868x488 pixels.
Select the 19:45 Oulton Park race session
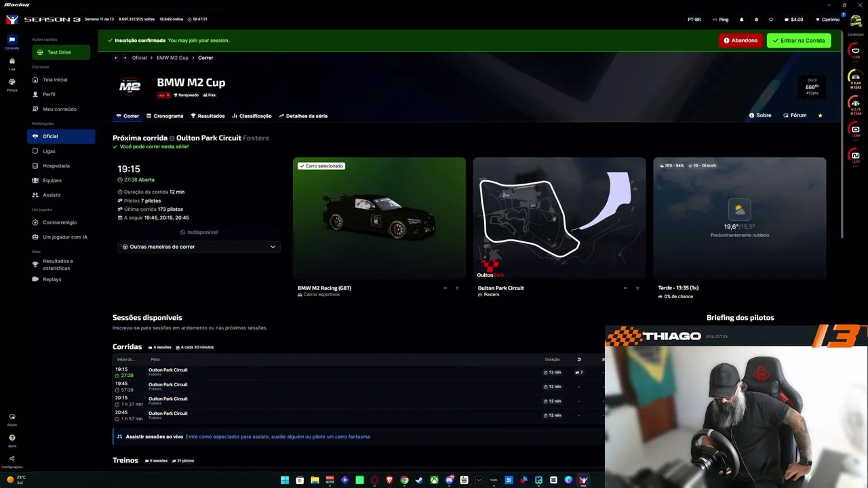click(x=358, y=386)
